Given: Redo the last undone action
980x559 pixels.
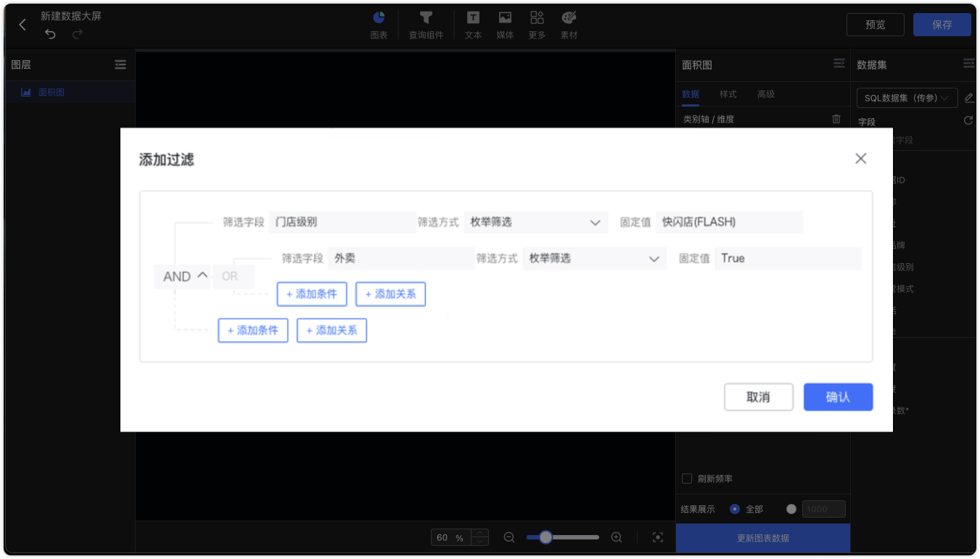Looking at the screenshot, I should (x=78, y=34).
